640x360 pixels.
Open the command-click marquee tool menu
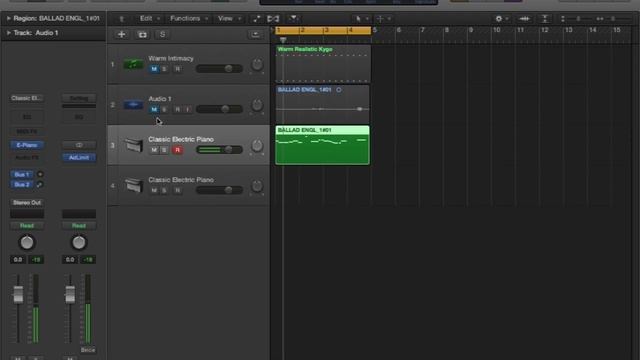[383, 19]
